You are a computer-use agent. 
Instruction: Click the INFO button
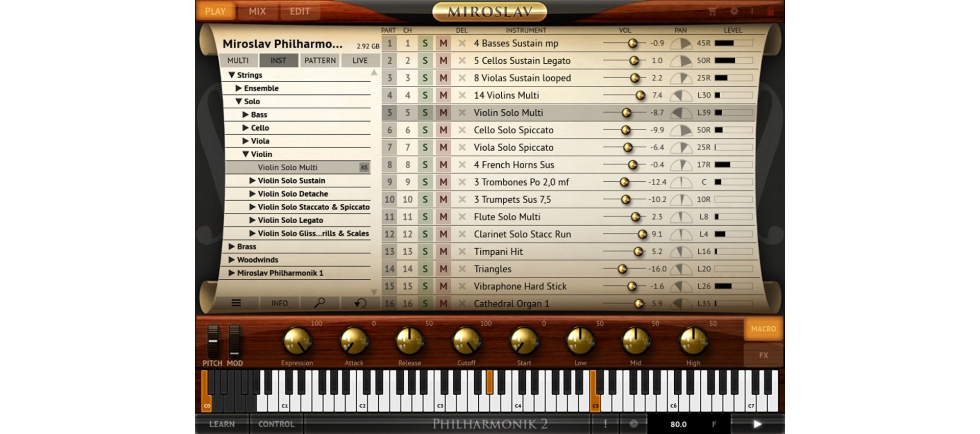point(279,303)
